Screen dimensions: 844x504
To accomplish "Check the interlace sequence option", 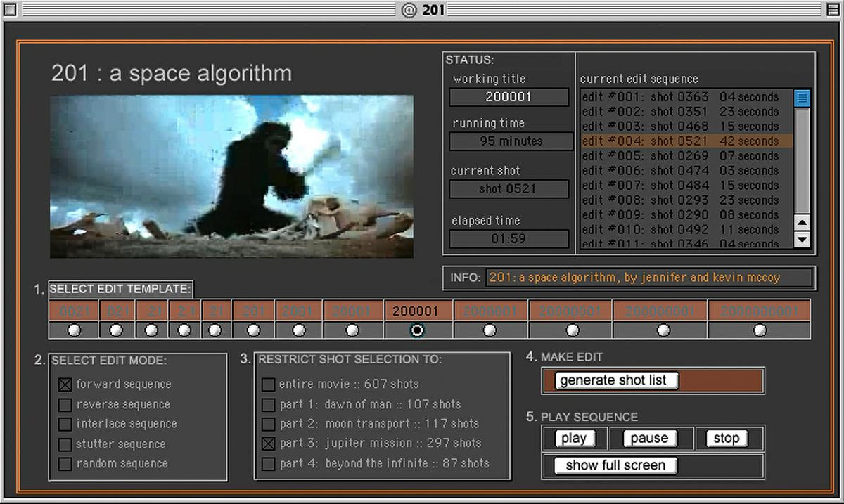I will (65, 425).
